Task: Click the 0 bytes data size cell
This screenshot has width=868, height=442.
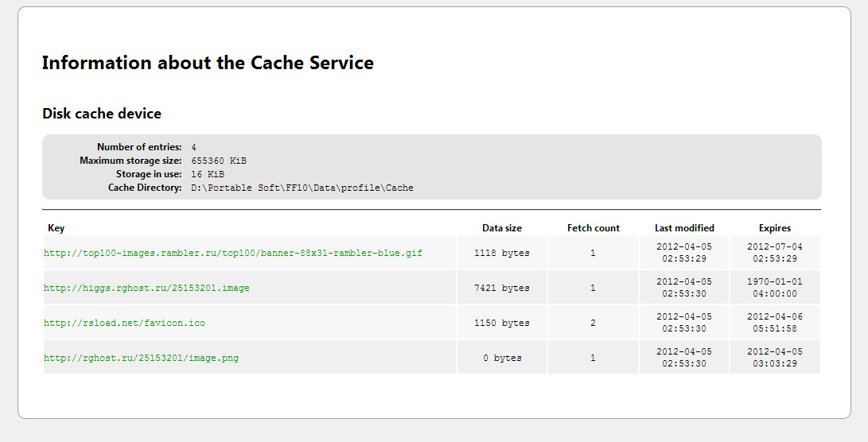Action: pyautogui.click(x=502, y=359)
